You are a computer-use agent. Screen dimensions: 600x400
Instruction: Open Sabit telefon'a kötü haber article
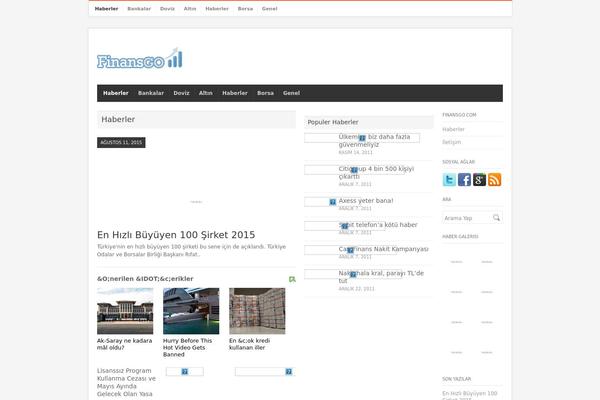point(378,225)
